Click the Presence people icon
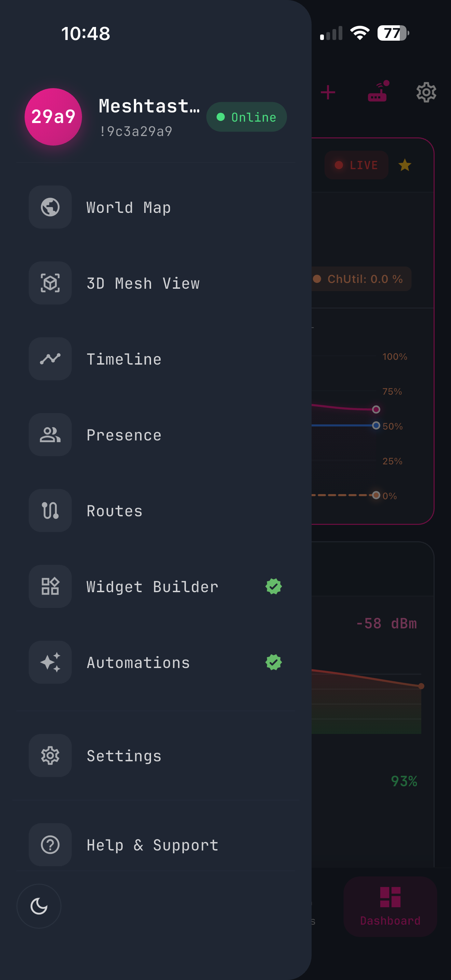451x980 pixels. [50, 435]
